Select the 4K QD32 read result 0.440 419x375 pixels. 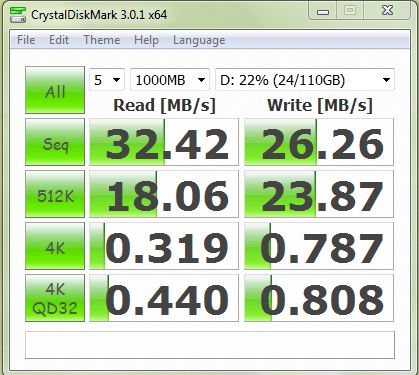point(164,298)
